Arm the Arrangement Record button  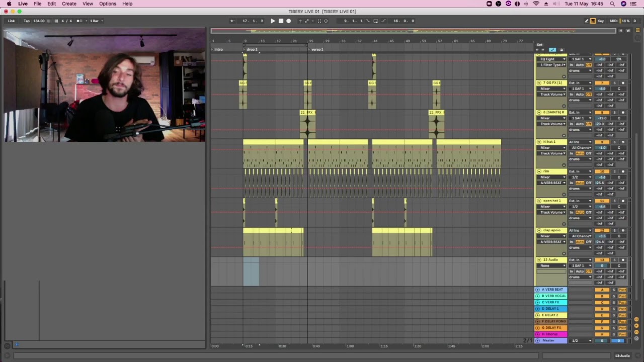(289, 21)
